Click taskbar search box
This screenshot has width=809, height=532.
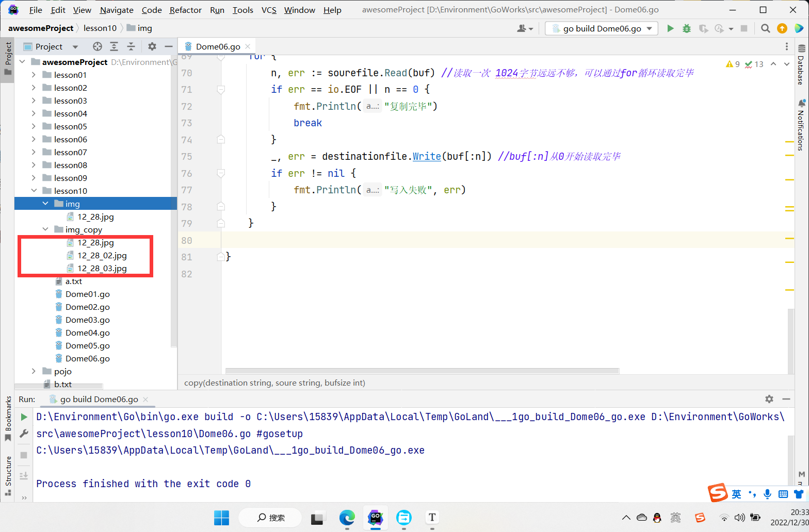(x=270, y=518)
